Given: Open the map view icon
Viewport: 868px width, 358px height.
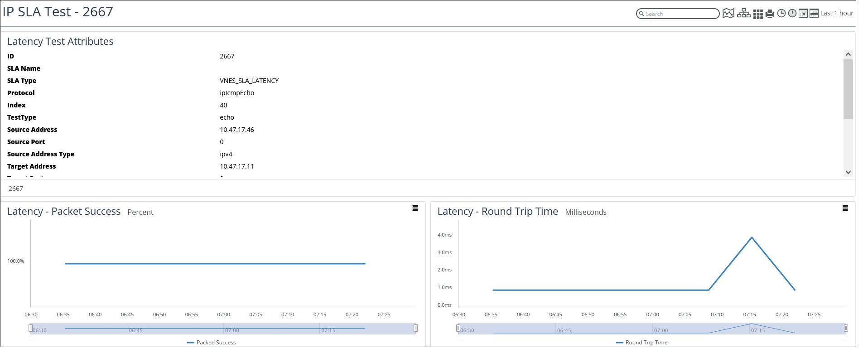Looking at the screenshot, I should pos(728,14).
